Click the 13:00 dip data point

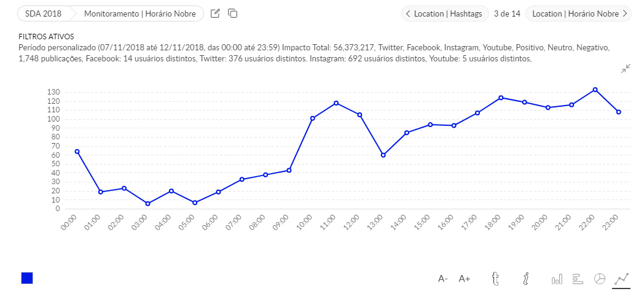tap(383, 155)
